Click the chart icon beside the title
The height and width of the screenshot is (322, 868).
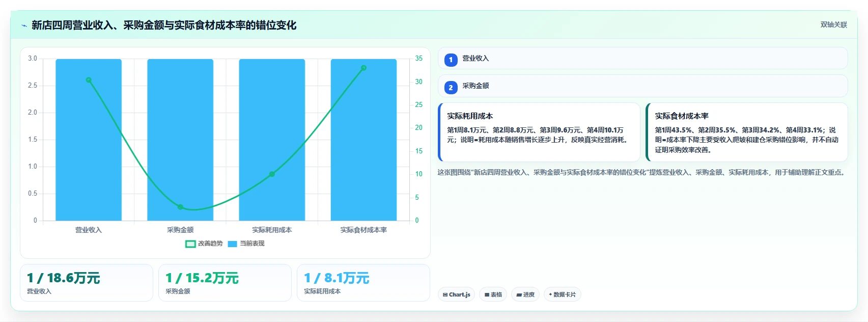point(24,25)
